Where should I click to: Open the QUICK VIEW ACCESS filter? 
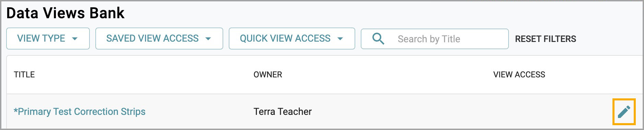292,39
